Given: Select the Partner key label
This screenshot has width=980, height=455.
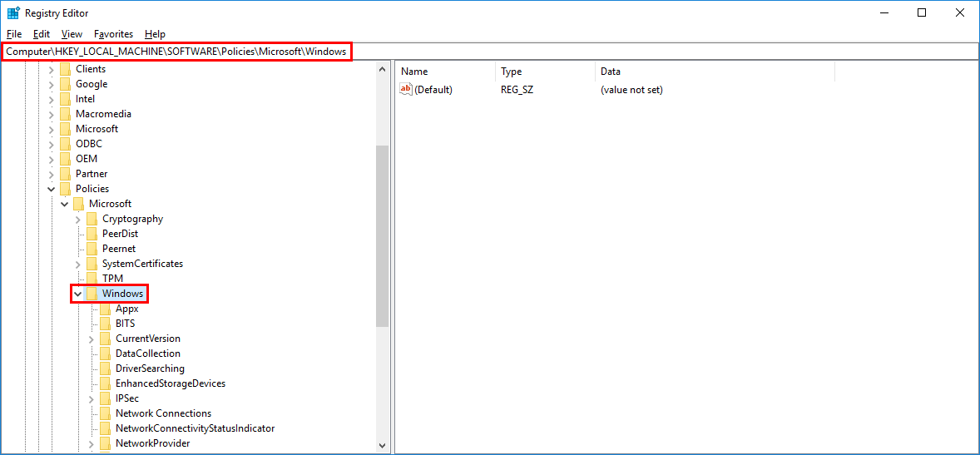Looking at the screenshot, I should [x=92, y=174].
